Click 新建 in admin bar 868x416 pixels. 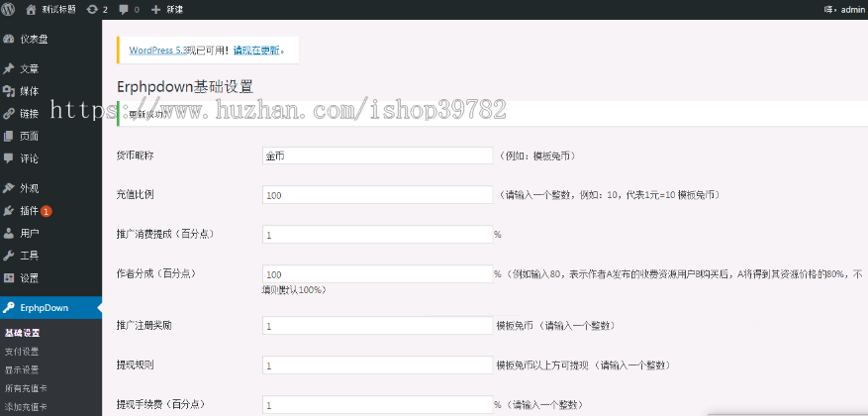pos(174,10)
